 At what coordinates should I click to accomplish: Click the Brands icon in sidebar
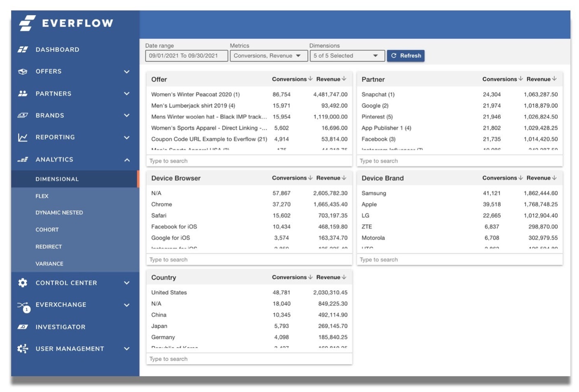point(23,115)
